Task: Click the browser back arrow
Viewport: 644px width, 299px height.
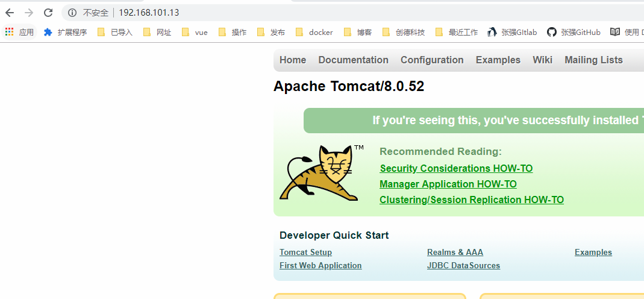Action: click(10, 13)
